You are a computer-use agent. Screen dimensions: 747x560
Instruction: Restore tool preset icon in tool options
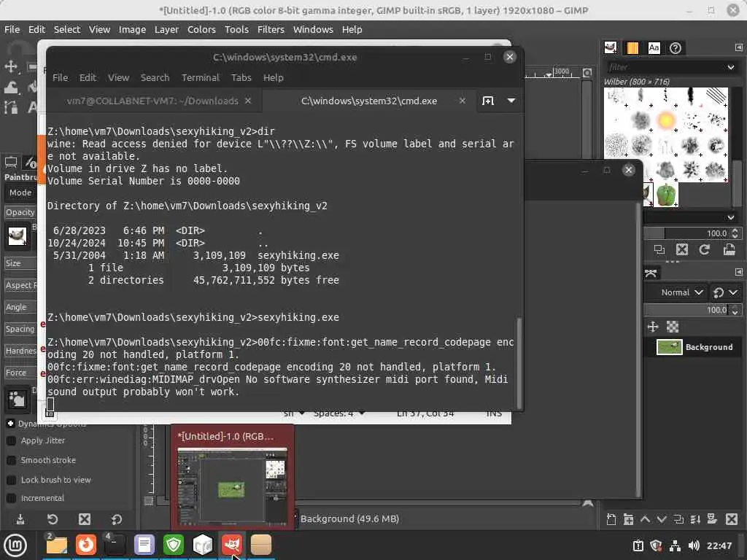[x=53, y=519]
